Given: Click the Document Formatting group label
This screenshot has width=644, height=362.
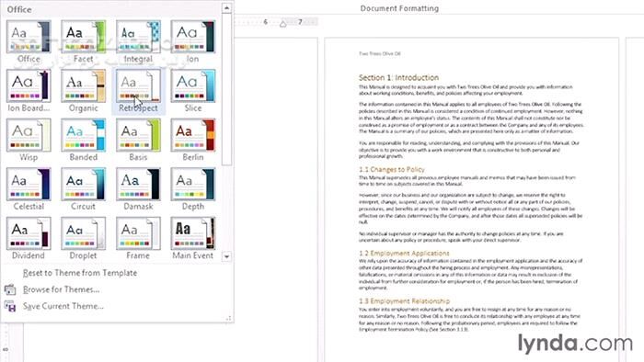Looking at the screenshot, I should point(399,8).
